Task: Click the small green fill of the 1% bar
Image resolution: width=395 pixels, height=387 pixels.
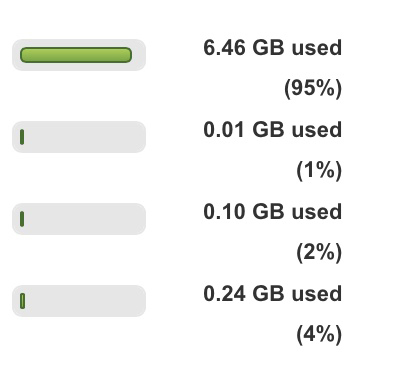Action: click(22, 137)
